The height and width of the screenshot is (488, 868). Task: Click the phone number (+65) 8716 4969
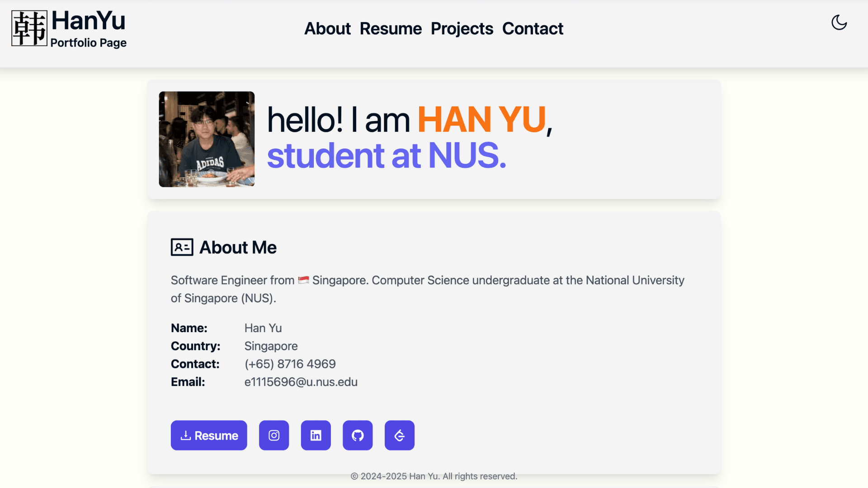tap(290, 364)
